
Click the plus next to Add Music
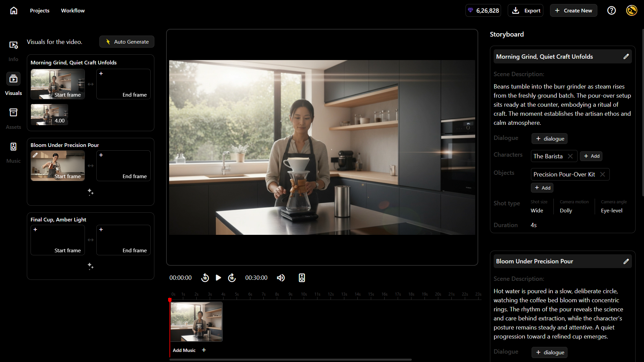point(204,350)
